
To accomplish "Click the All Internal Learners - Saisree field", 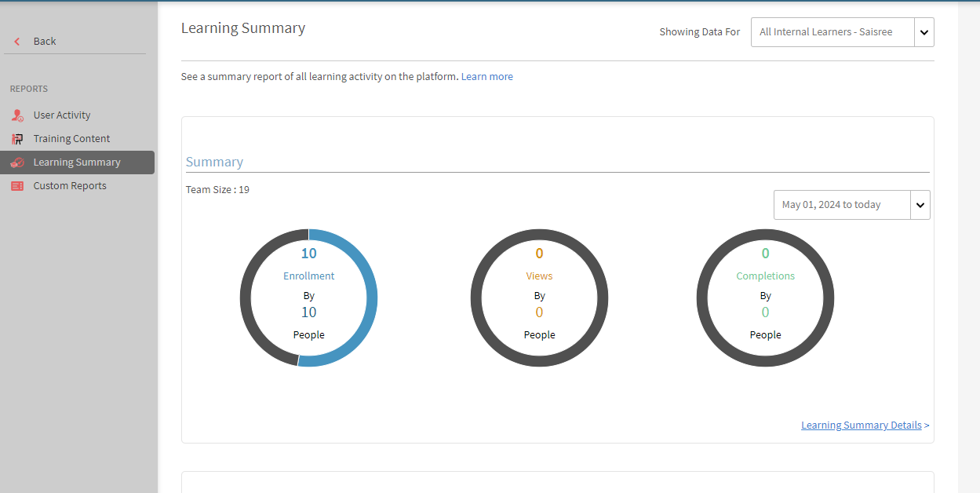I will 832,32.
